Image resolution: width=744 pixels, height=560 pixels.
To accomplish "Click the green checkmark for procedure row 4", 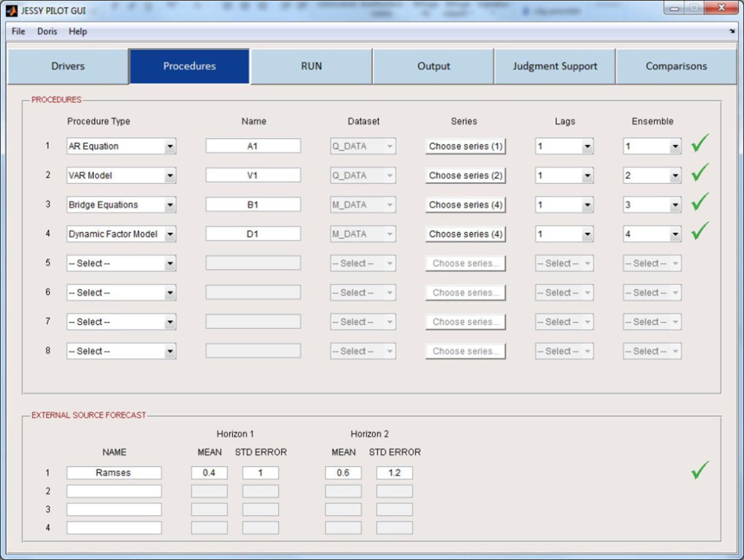I will tap(700, 231).
